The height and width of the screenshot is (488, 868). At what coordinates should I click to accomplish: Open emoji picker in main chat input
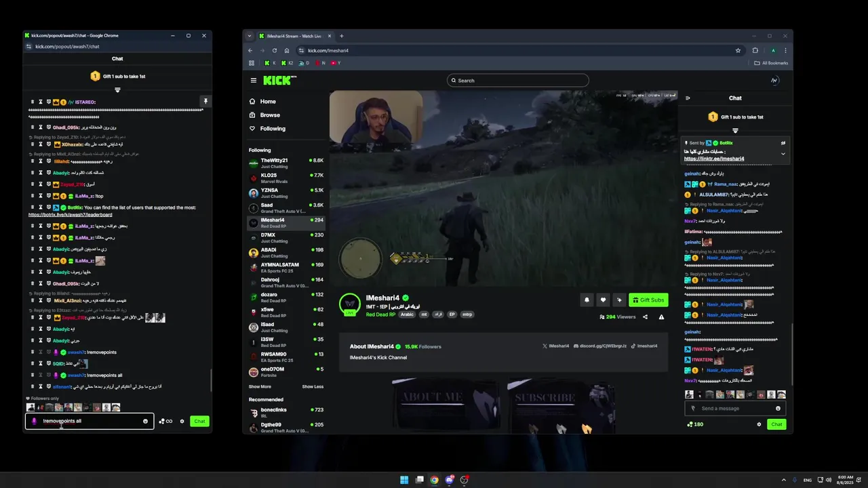pyautogui.click(x=778, y=408)
